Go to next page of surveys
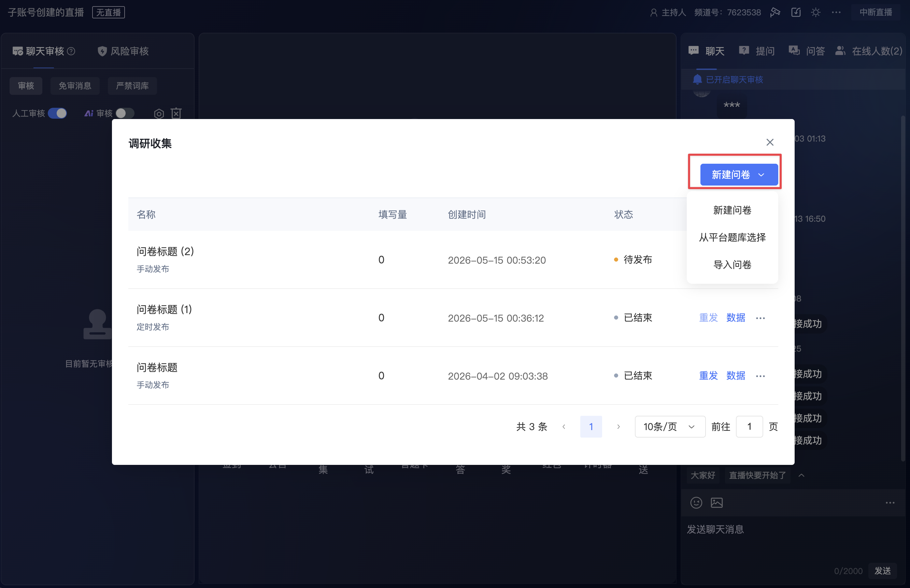Viewport: 910px width, 588px height. coord(618,426)
